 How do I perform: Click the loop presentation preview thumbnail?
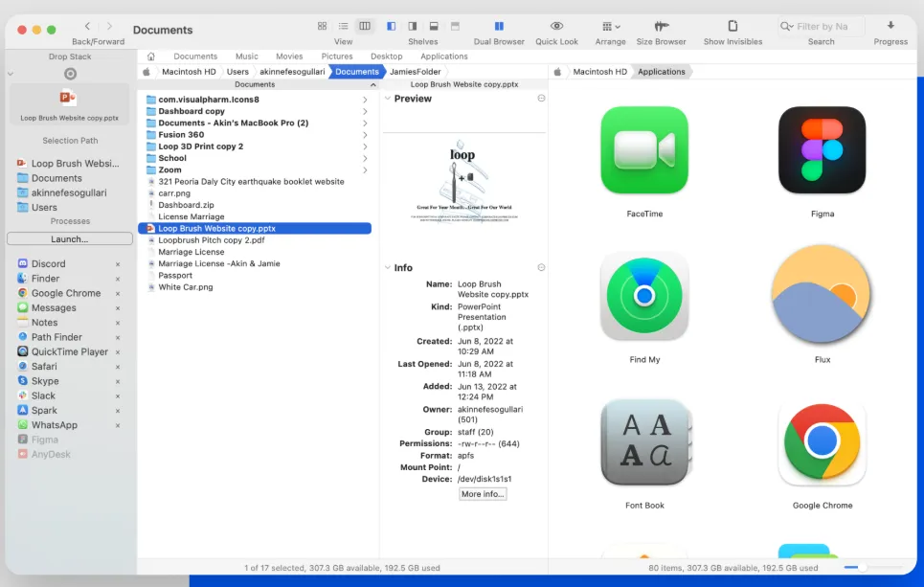pos(464,183)
